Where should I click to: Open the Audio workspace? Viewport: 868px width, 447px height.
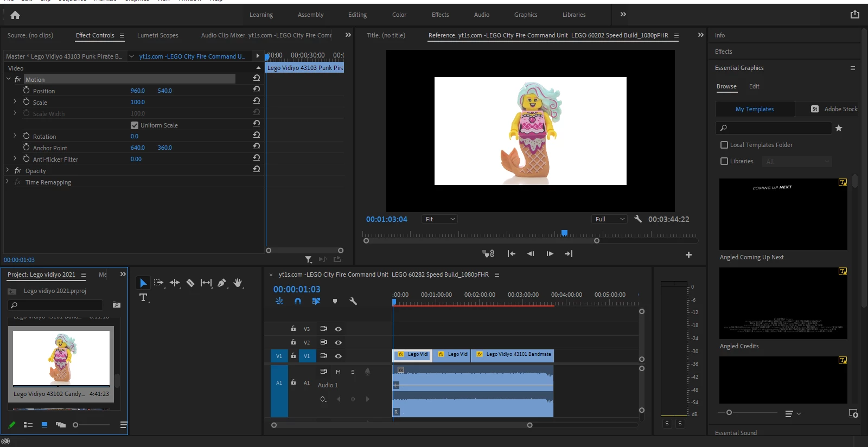[x=482, y=15]
